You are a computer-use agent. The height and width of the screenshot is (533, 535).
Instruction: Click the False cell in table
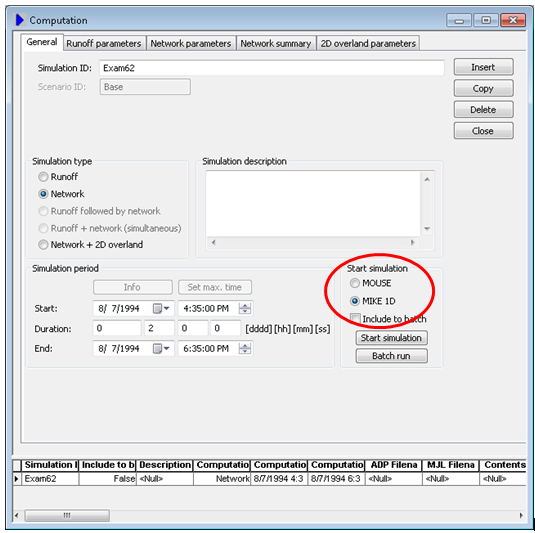tap(107, 479)
